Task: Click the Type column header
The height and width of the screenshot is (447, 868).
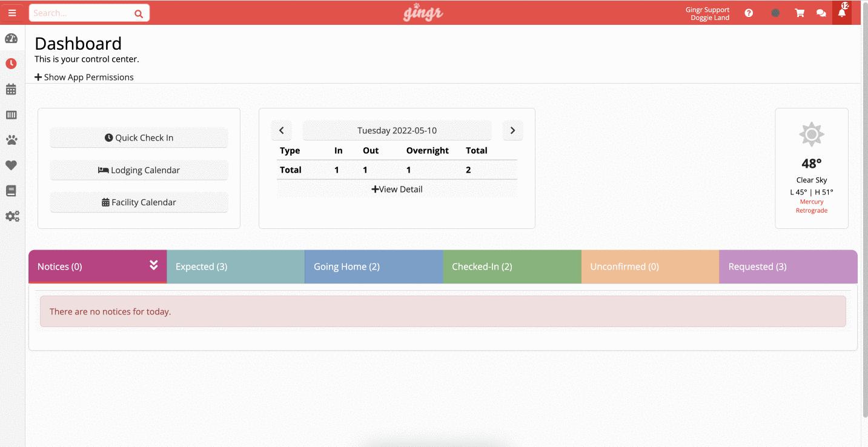Action: [290, 150]
